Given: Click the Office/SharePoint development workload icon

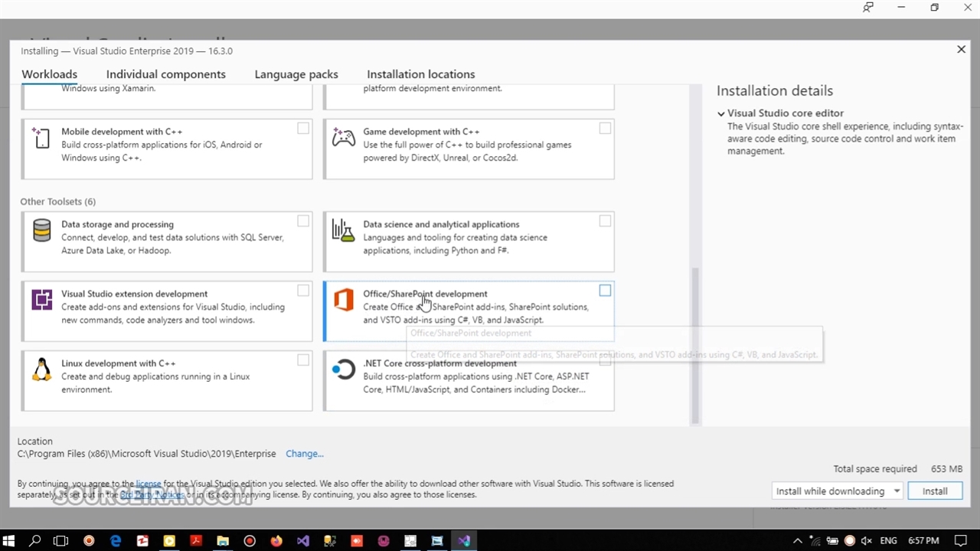Looking at the screenshot, I should coord(344,299).
